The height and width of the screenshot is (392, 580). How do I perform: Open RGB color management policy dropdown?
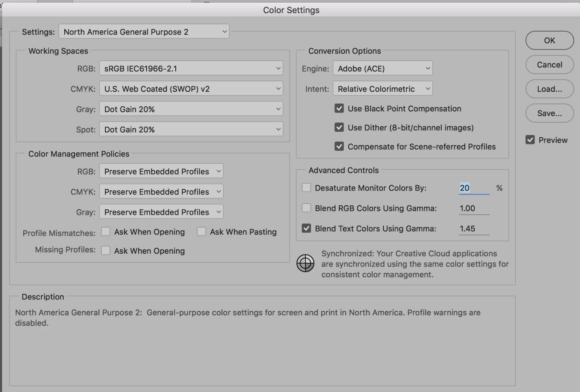pos(161,171)
